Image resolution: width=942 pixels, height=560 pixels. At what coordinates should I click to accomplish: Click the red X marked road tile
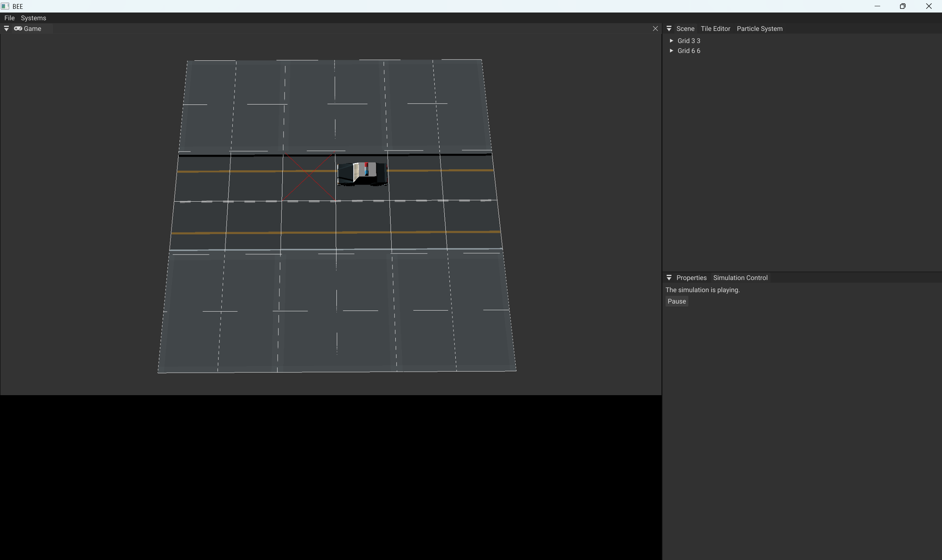pos(309,176)
